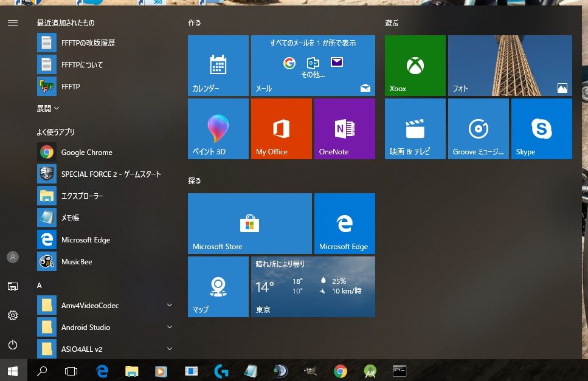Open Edge from the taskbar
This screenshot has height=381, width=588.
coord(102,371)
